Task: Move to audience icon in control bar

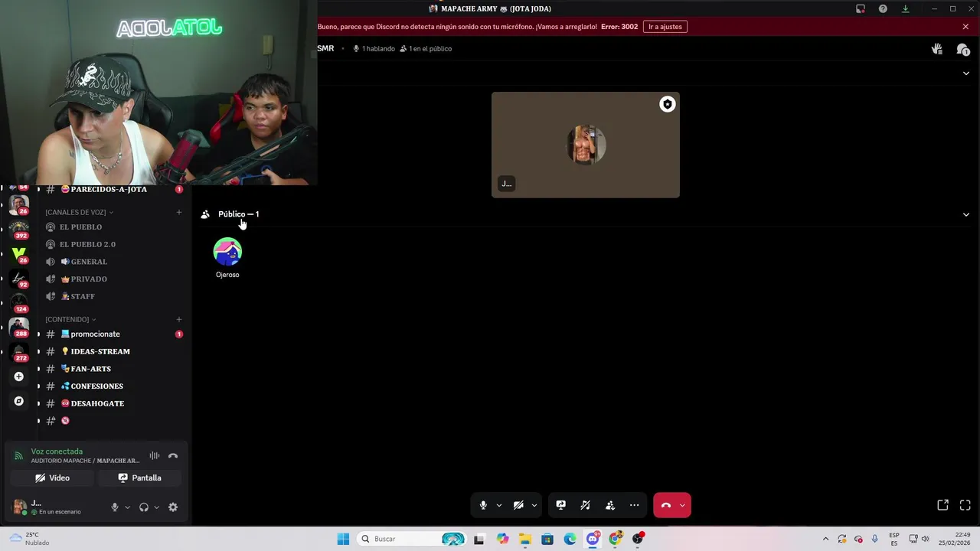Action: 610,505
